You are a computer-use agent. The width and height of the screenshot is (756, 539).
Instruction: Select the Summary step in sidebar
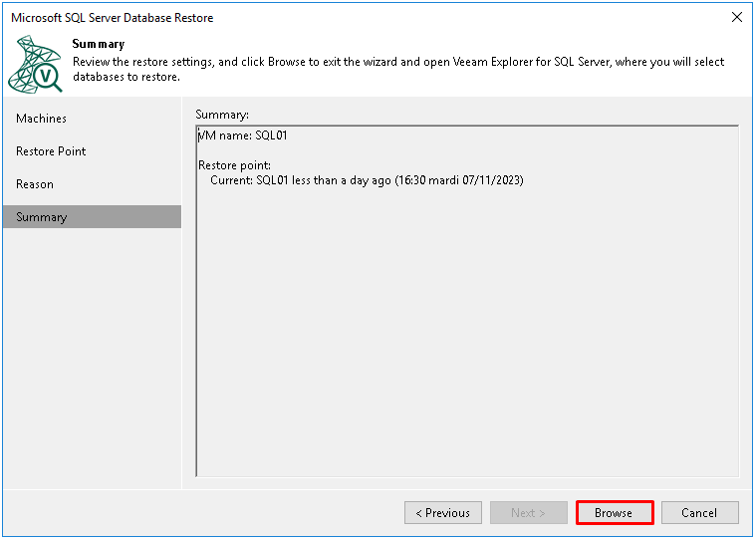coord(92,216)
